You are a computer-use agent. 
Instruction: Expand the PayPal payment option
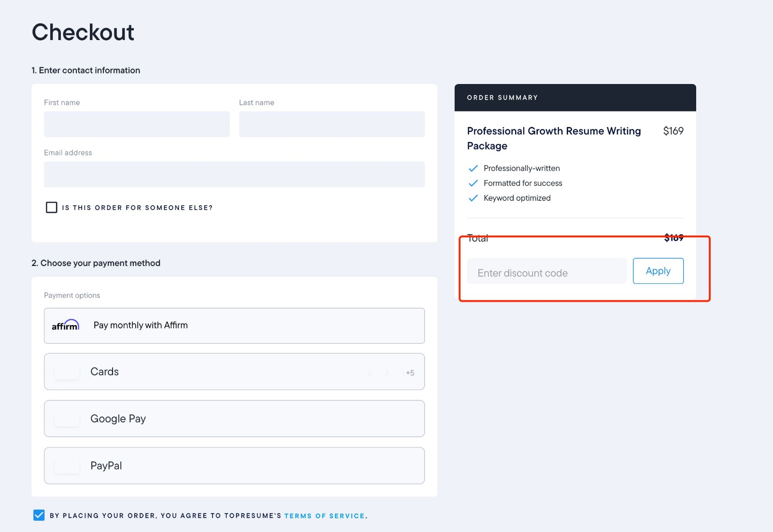coord(234,465)
